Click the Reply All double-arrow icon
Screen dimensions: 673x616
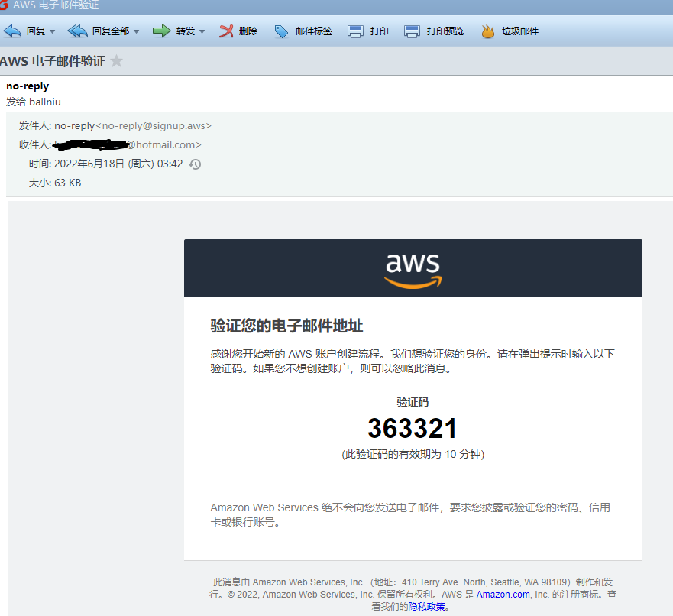click(78, 31)
